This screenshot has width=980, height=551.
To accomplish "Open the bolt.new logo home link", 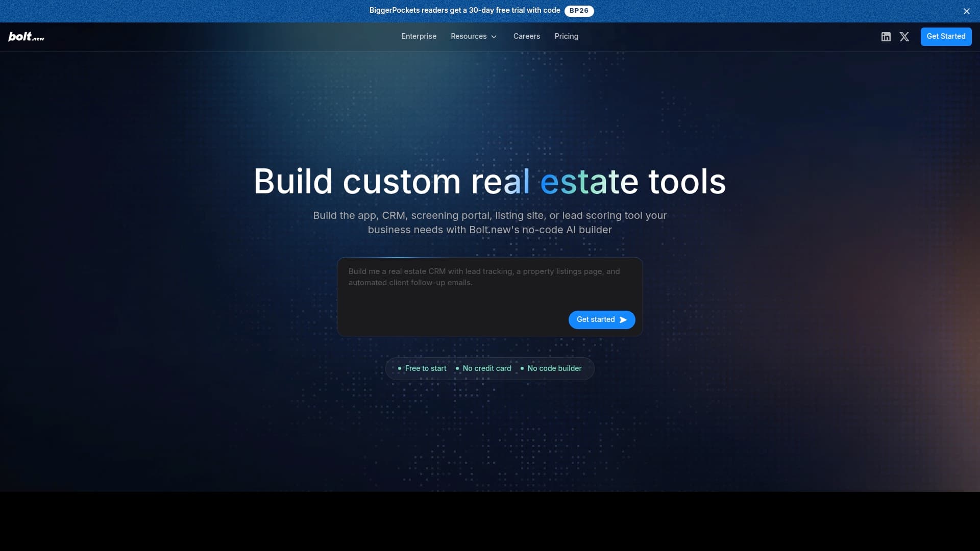I will point(26,36).
